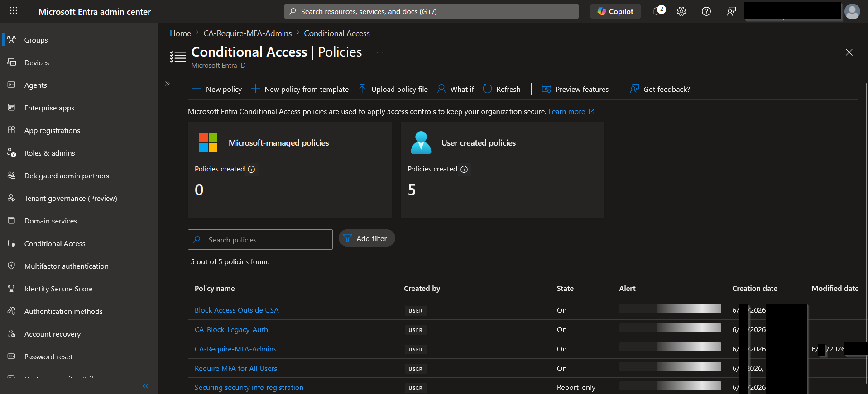The width and height of the screenshot is (868, 394).
Task: Select New policy from template
Action: pyautogui.click(x=300, y=89)
